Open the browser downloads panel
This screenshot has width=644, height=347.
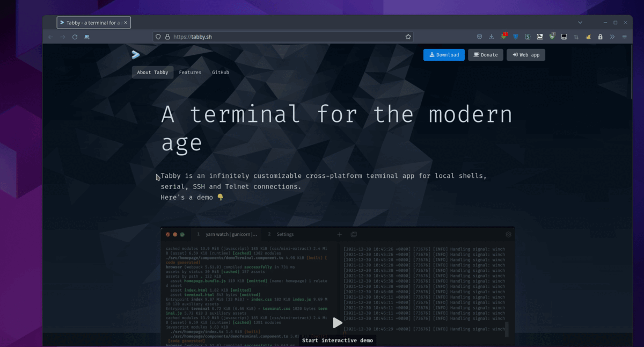coord(492,37)
